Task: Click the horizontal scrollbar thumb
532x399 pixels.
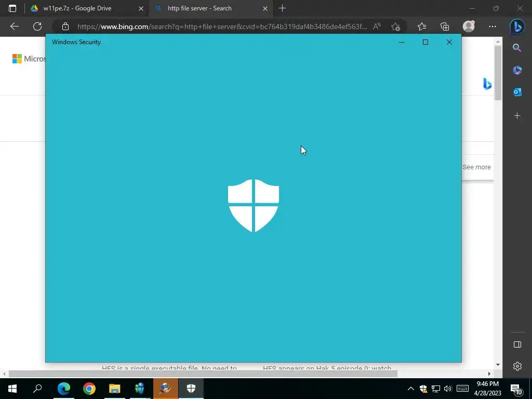Action: [203, 374]
